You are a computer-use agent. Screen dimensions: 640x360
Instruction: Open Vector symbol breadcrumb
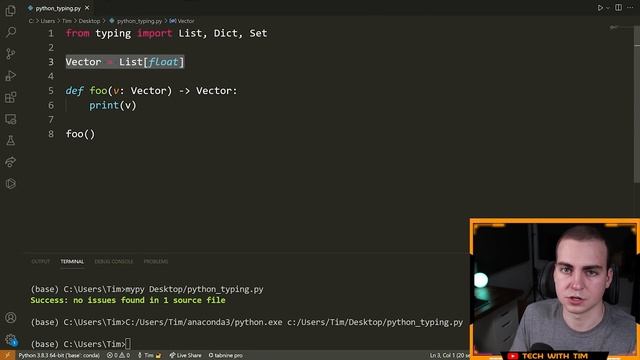[182, 21]
